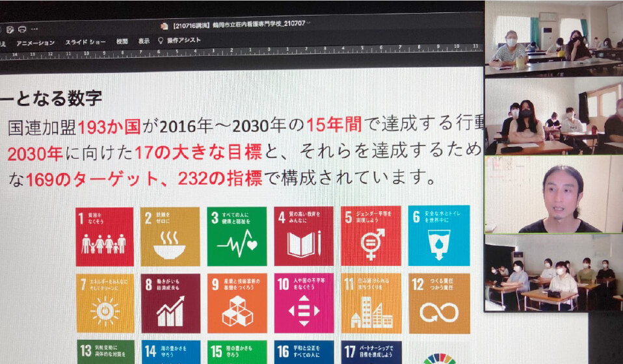Select the SDG 12 infinity loop icon

[439, 303]
